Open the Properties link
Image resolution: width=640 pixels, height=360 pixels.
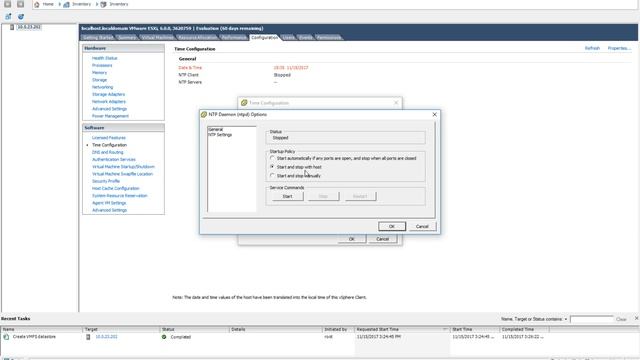619,48
